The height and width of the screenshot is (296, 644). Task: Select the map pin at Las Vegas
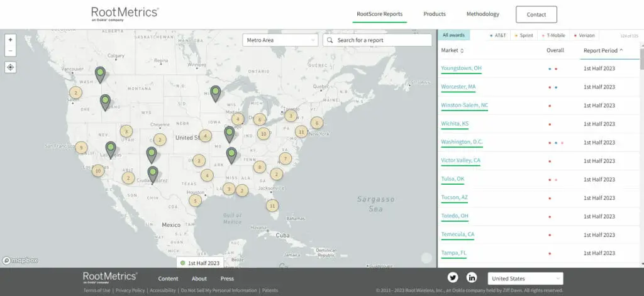click(111, 150)
